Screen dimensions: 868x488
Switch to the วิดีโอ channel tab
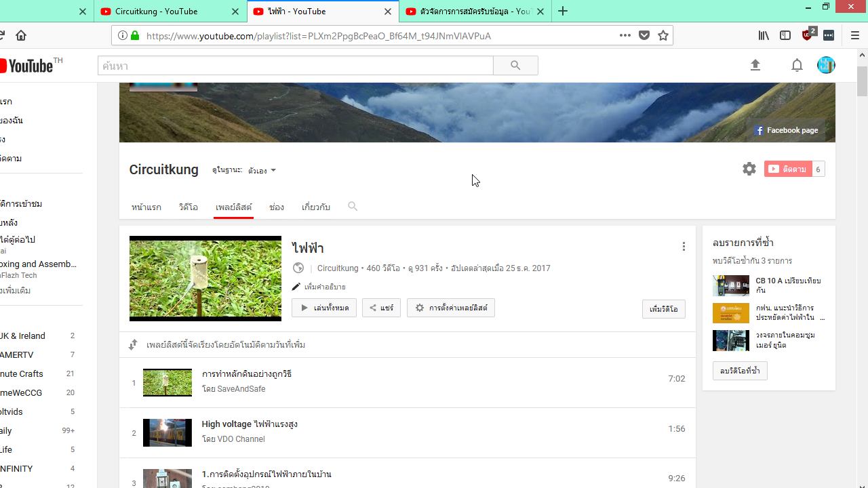tap(189, 207)
